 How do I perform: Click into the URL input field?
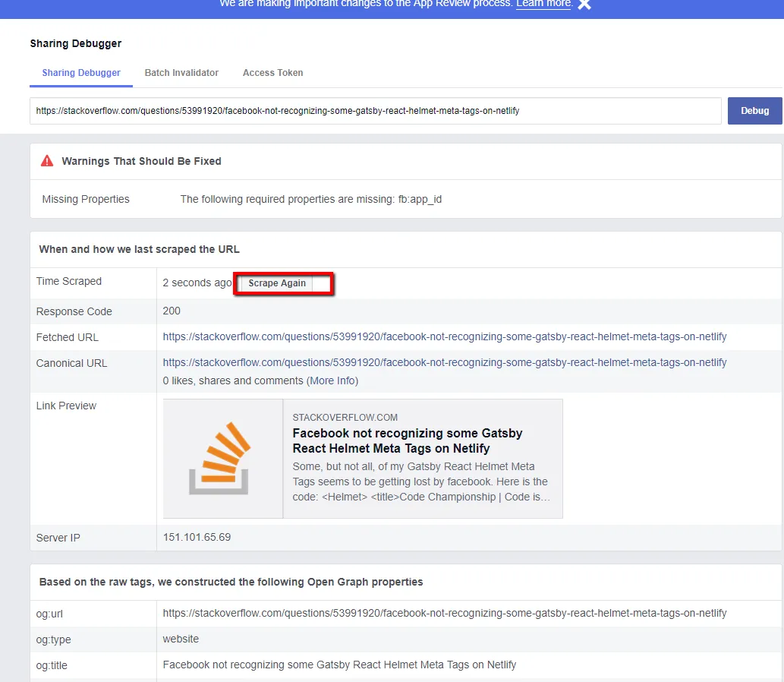376,111
